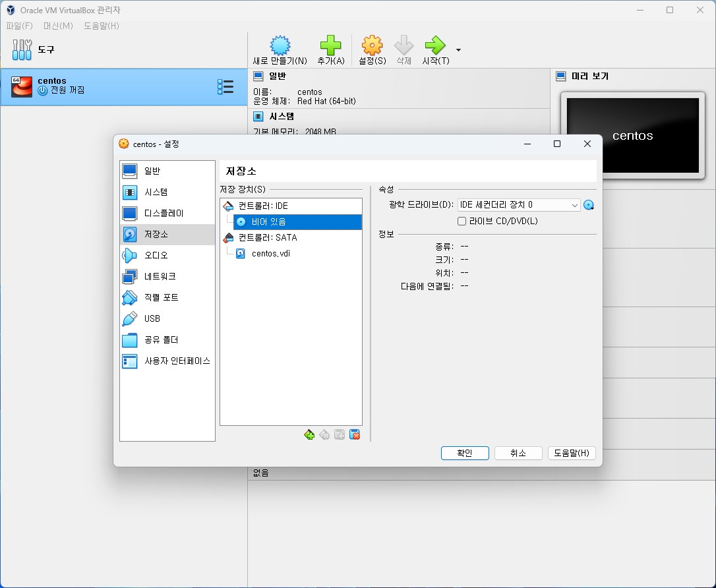Select the 저장소 settings category
The height and width of the screenshot is (588, 716).
coord(167,234)
